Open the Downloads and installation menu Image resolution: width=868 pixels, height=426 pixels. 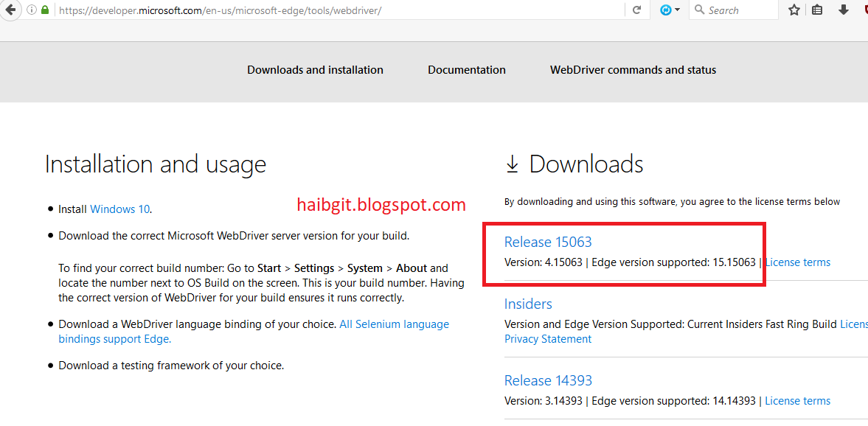(315, 69)
